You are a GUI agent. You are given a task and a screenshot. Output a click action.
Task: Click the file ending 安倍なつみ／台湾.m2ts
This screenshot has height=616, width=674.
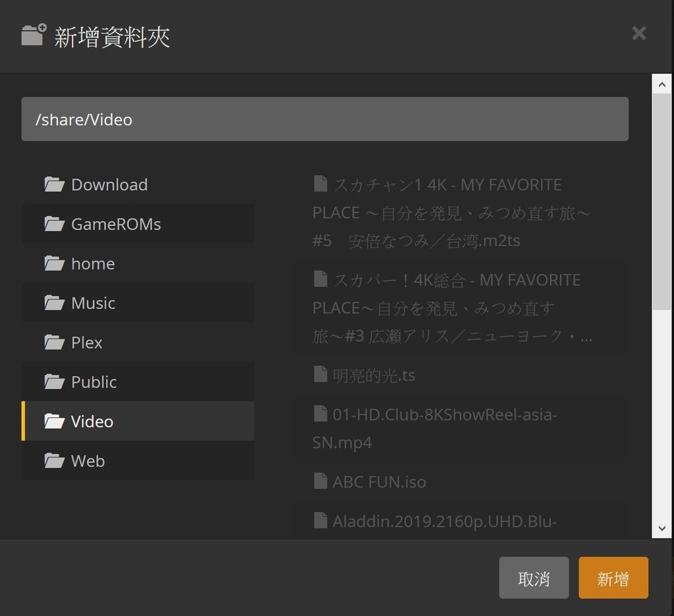451,213
